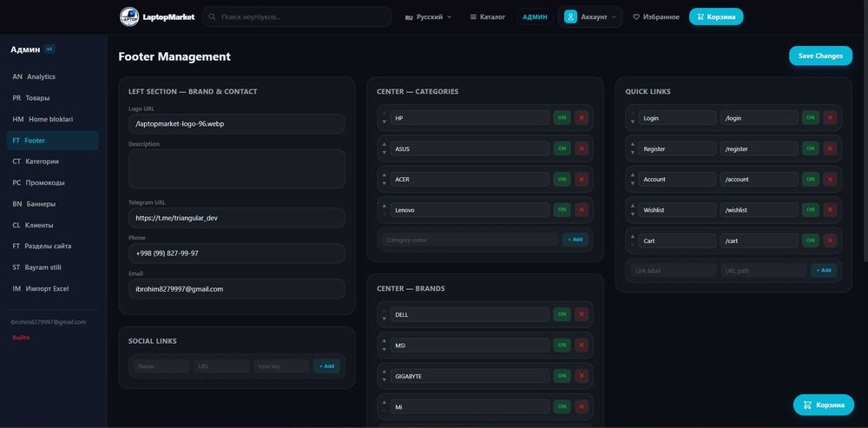Viewport: 868px width, 428px height.
Task: Move the ASUS category down with arrow
Action: (385, 152)
